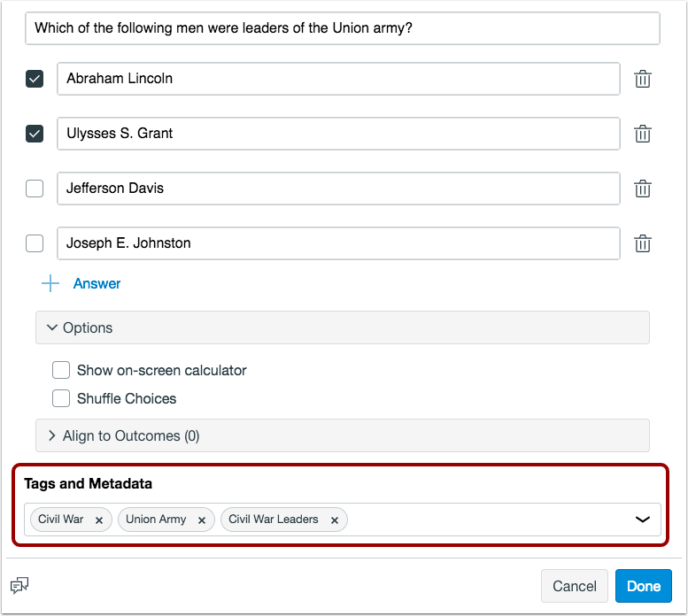Click the plus icon to add answer
This screenshot has width=688, height=616.
[51, 284]
